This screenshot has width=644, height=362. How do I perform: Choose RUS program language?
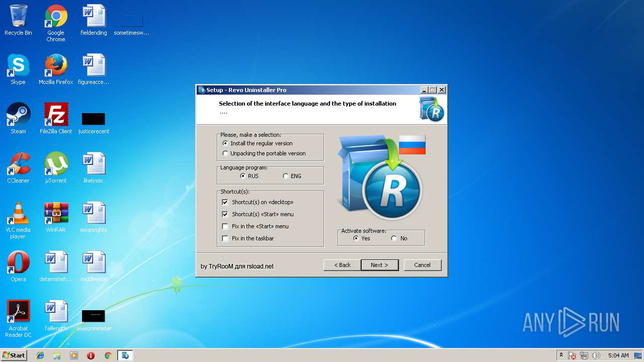(x=250, y=176)
